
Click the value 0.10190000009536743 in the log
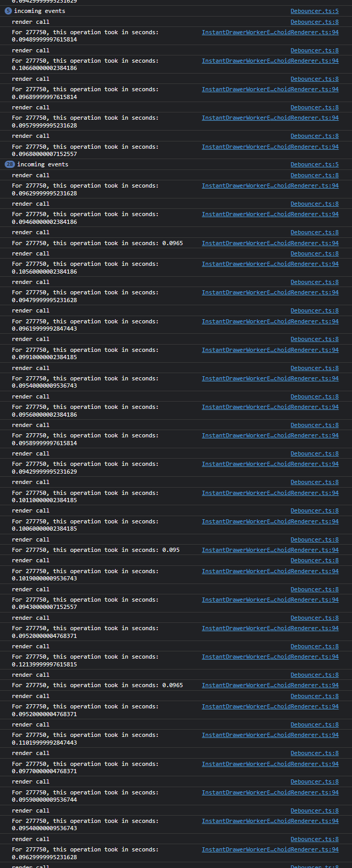(45, 578)
